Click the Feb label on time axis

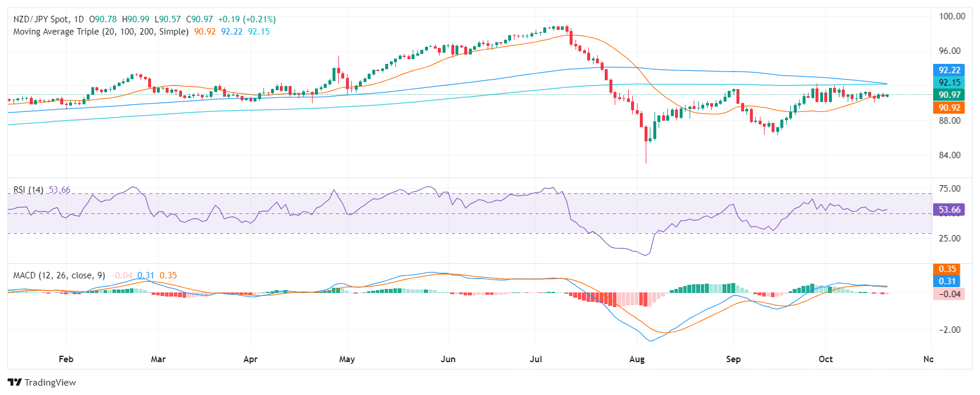(x=66, y=359)
